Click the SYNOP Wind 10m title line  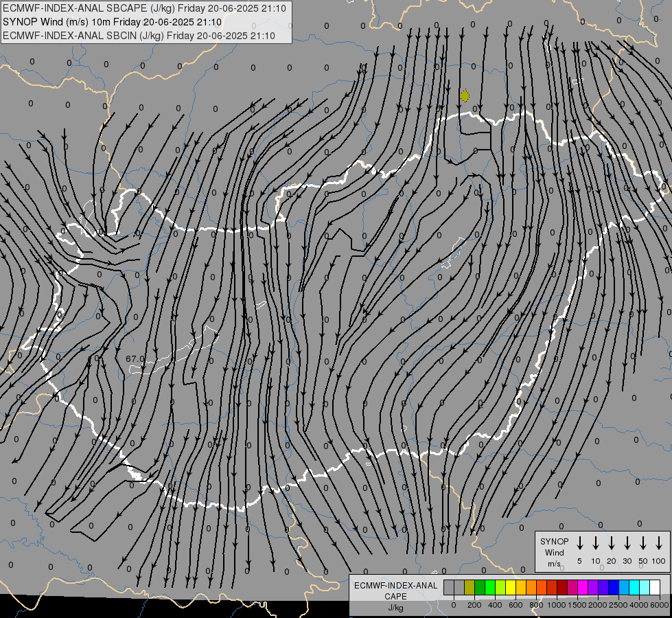[113, 22]
